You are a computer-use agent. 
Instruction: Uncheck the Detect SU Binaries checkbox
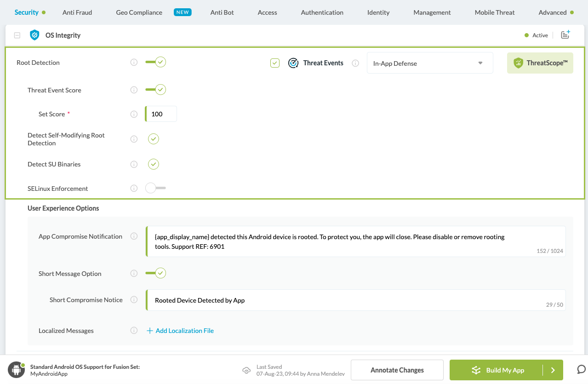154,164
